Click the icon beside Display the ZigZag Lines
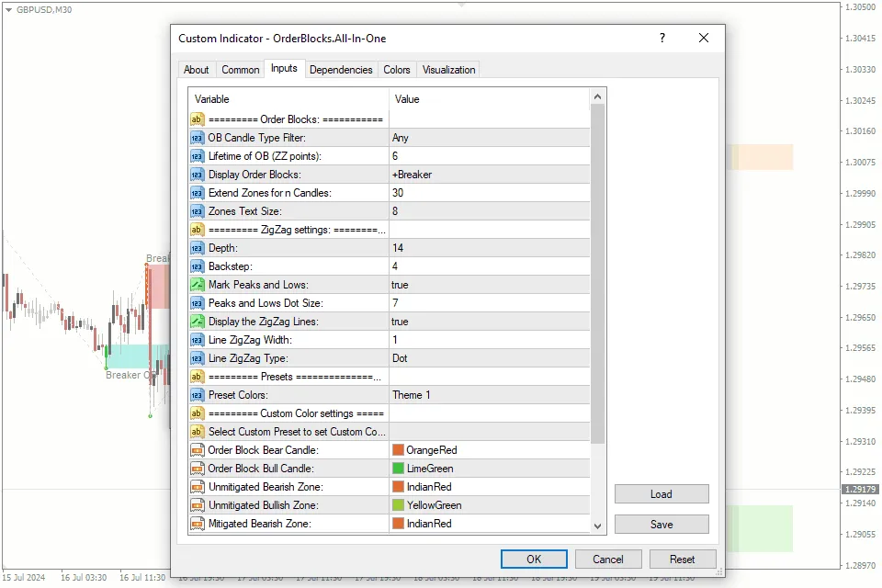The height and width of the screenshot is (588, 882). tap(197, 322)
